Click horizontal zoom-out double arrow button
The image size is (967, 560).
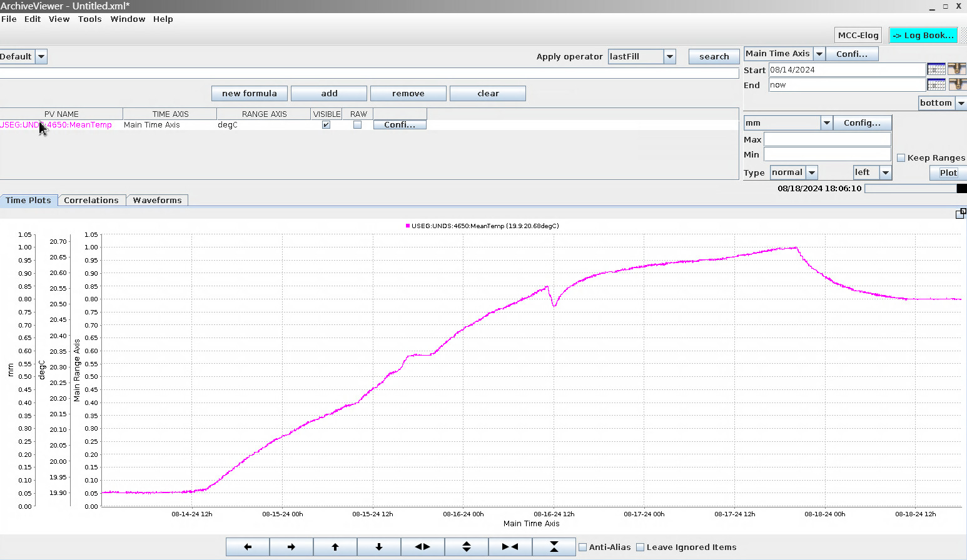pyautogui.click(x=423, y=547)
